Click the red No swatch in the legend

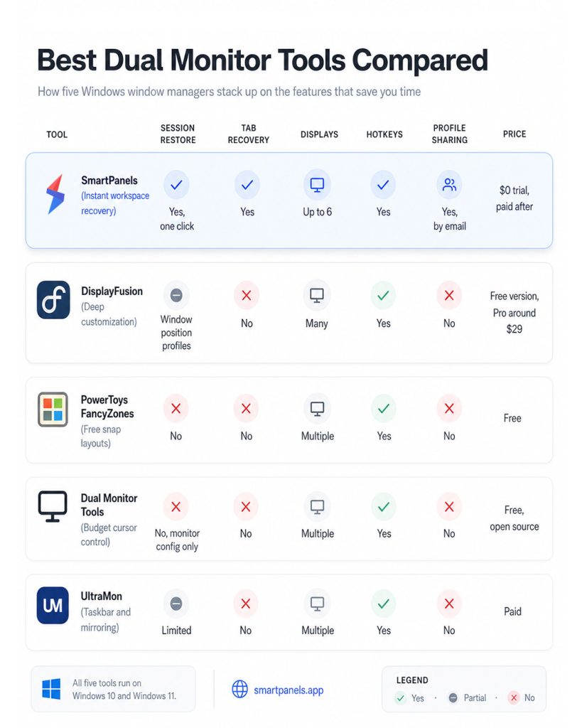[x=514, y=697]
